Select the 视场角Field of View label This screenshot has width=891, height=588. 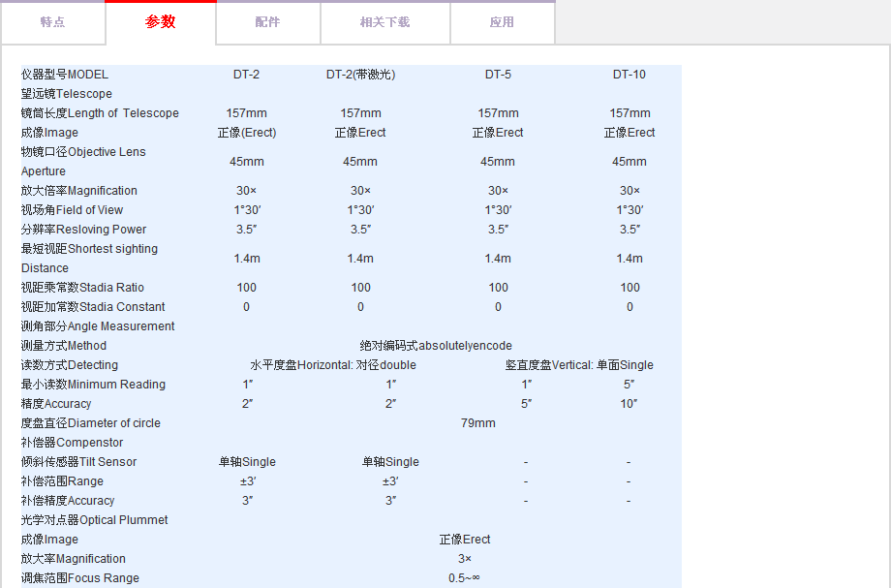[x=73, y=210]
